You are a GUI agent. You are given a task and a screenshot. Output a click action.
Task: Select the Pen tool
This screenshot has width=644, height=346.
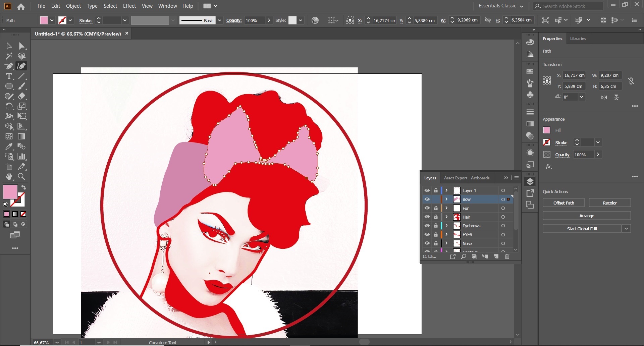tap(9, 66)
